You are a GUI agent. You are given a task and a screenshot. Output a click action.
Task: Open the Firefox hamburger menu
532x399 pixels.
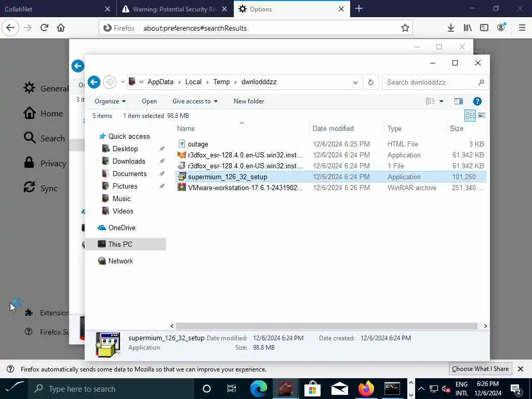click(x=522, y=28)
